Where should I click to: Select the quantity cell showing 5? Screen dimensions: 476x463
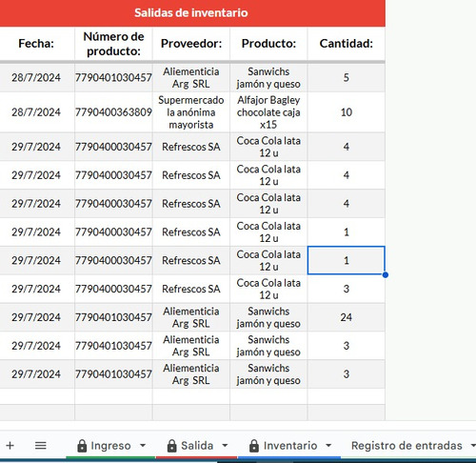click(x=347, y=77)
